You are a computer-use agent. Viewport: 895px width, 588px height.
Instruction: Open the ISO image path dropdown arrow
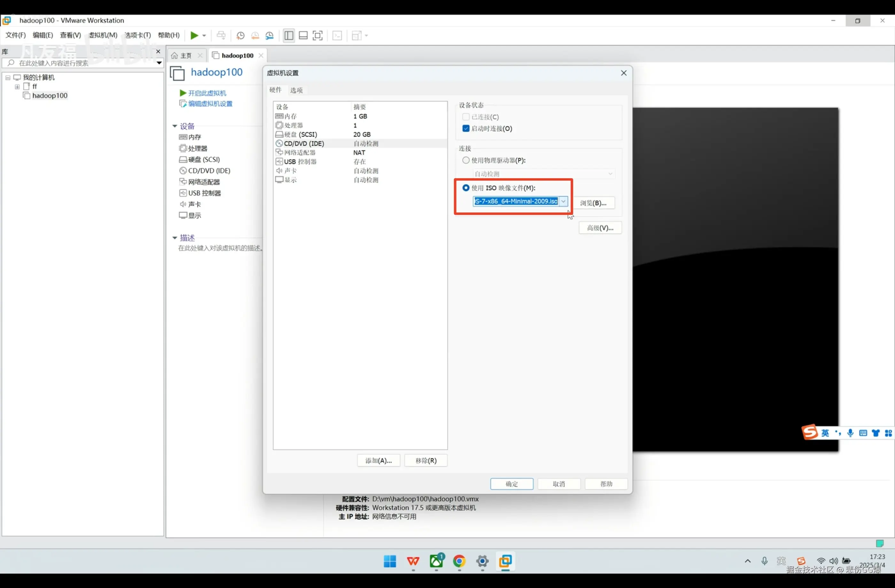563,201
